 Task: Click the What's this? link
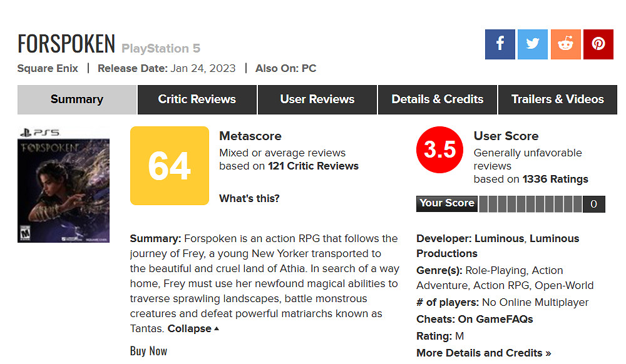pos(249,198)
